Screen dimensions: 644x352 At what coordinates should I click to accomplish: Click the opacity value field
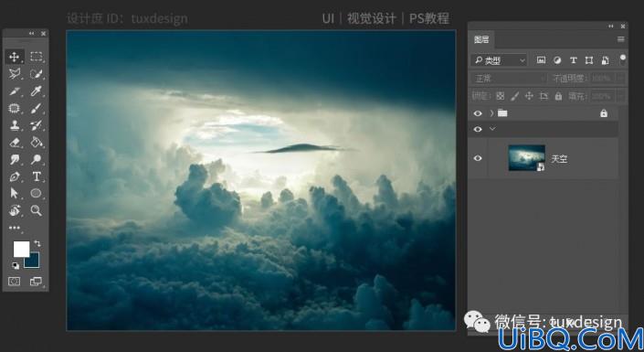[x=603, y=78]
